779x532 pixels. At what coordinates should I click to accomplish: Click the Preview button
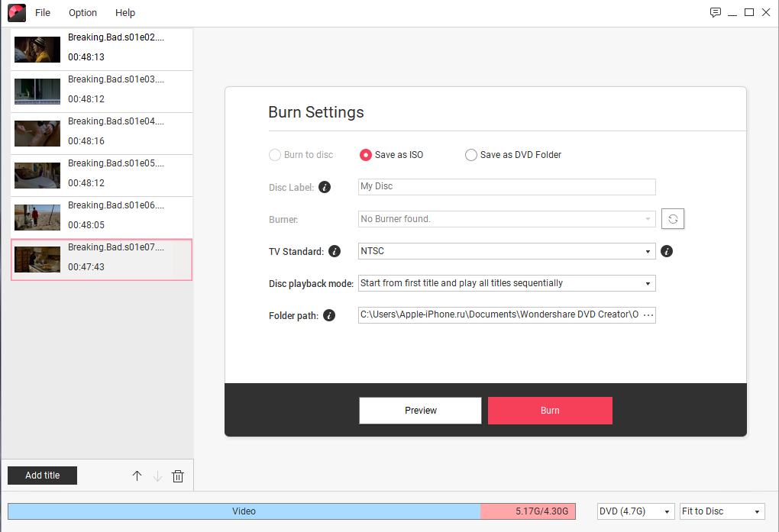[420, 411]
